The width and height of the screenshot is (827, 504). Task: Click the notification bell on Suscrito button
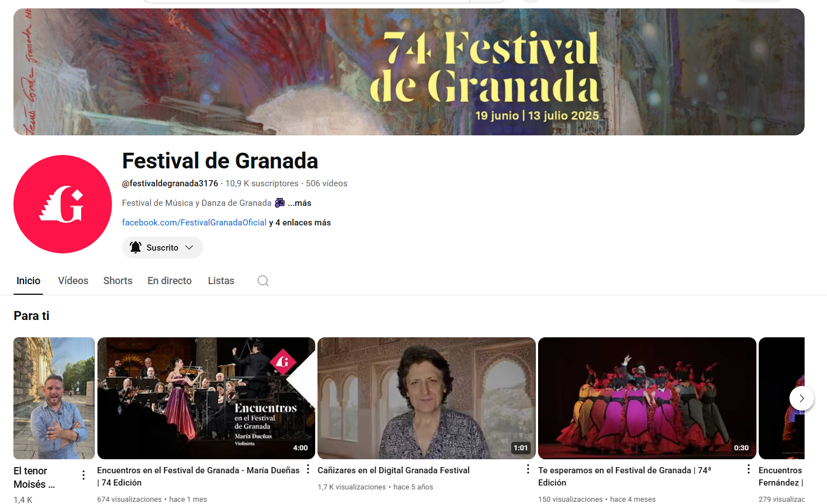136,247
